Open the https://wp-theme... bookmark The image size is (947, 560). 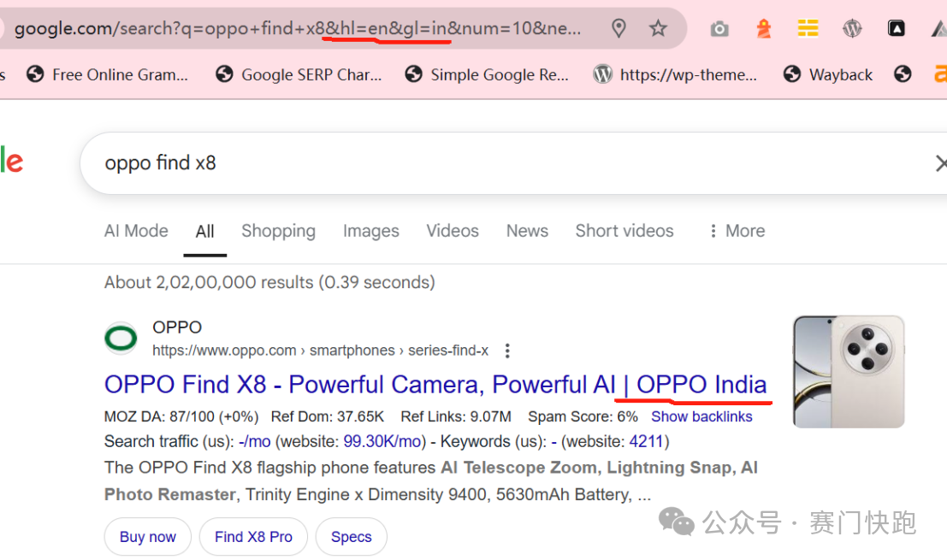click(x=675, y=74)
